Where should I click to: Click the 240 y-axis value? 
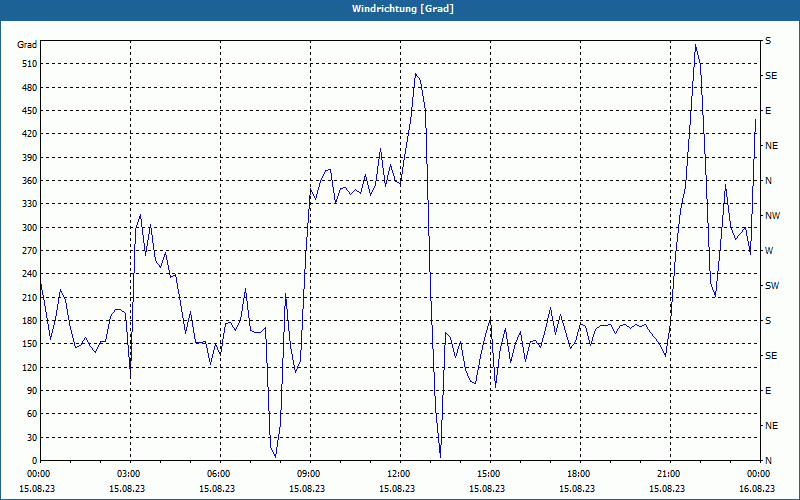pyautogui.click(x=30, y=274)
